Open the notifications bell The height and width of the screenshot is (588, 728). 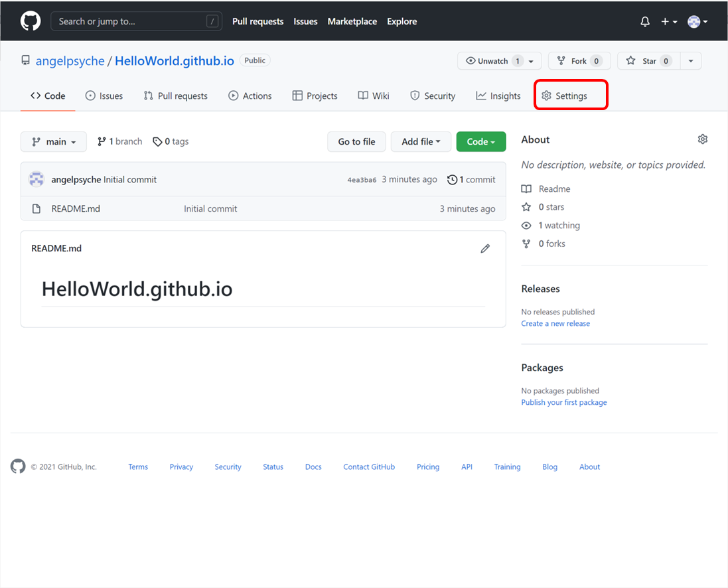(x=645, y=21)
